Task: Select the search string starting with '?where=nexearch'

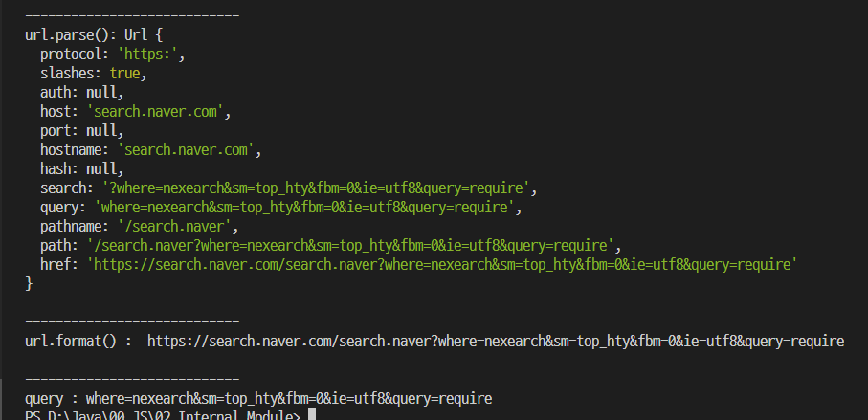Action: pyautogui.click(x=317, y=188)
